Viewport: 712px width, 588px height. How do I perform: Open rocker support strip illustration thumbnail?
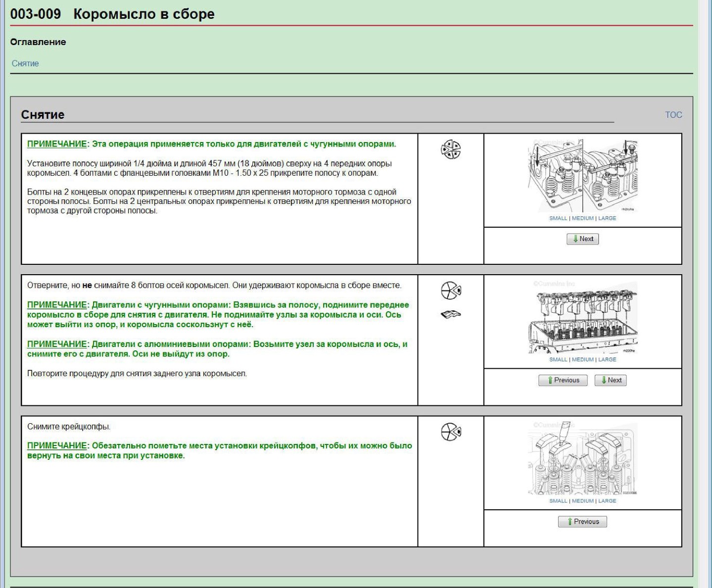pyautogui.click(x=583, y=176)
